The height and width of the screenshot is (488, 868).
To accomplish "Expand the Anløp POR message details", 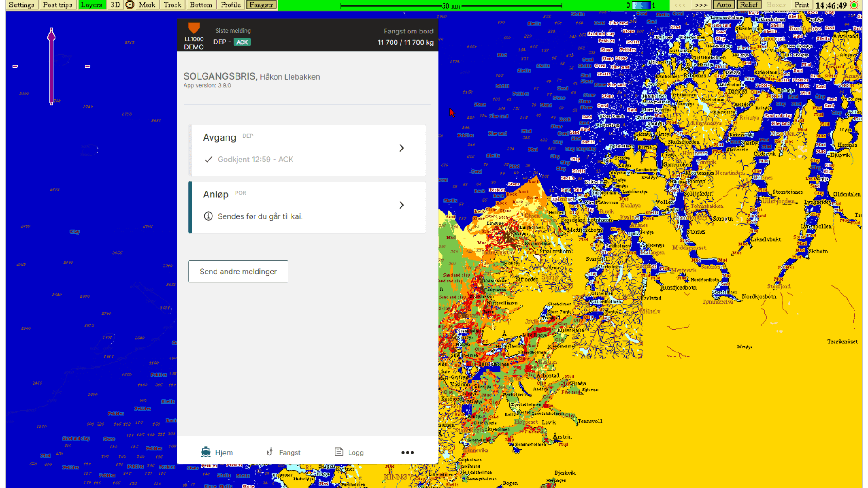I will tap(401, 205).
